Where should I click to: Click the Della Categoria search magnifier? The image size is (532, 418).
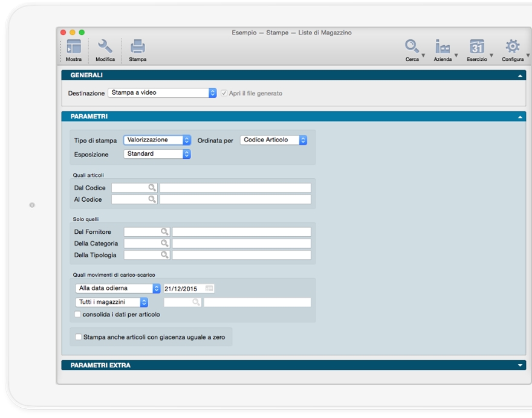[x=164, y=243]
